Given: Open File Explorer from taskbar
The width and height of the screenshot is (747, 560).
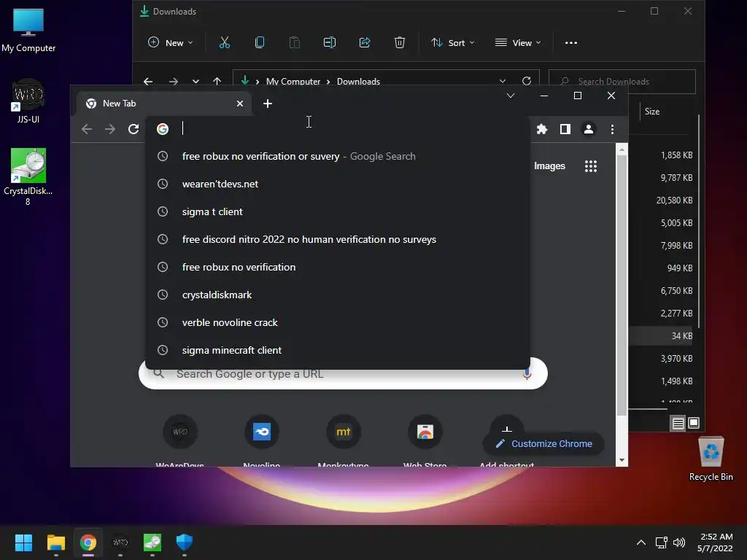Looking at the screenshot, I should (x=55, y=542).
